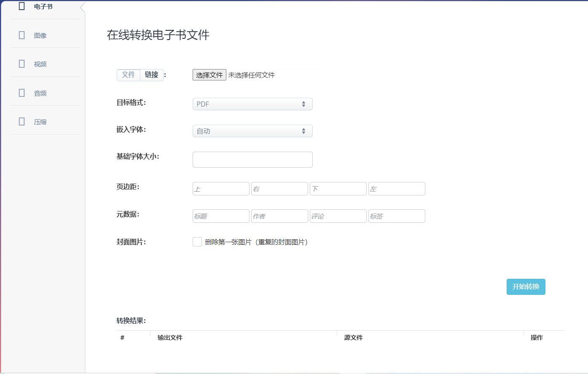
Task: Switch to the 文件 tab
Action: 128,75
